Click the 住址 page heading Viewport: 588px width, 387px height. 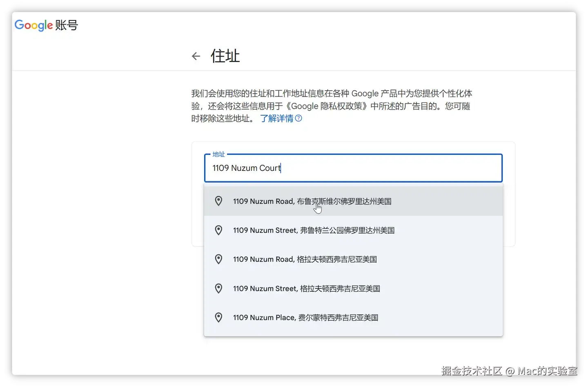[225, 56]
